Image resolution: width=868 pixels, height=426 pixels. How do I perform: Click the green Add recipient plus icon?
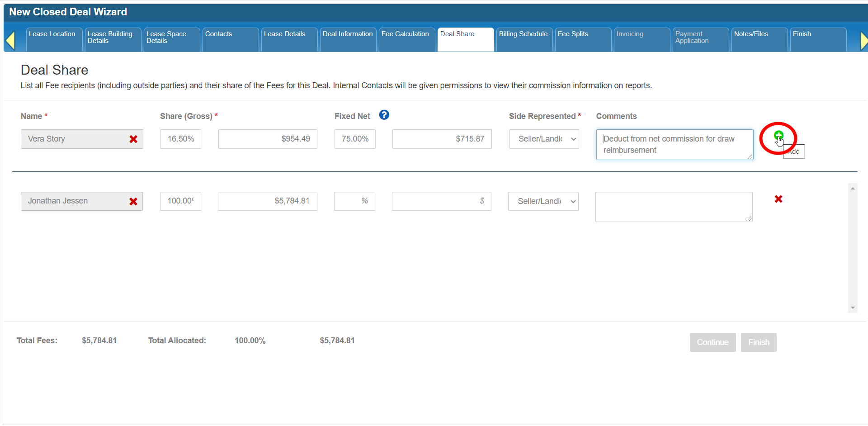click(778, 135)
